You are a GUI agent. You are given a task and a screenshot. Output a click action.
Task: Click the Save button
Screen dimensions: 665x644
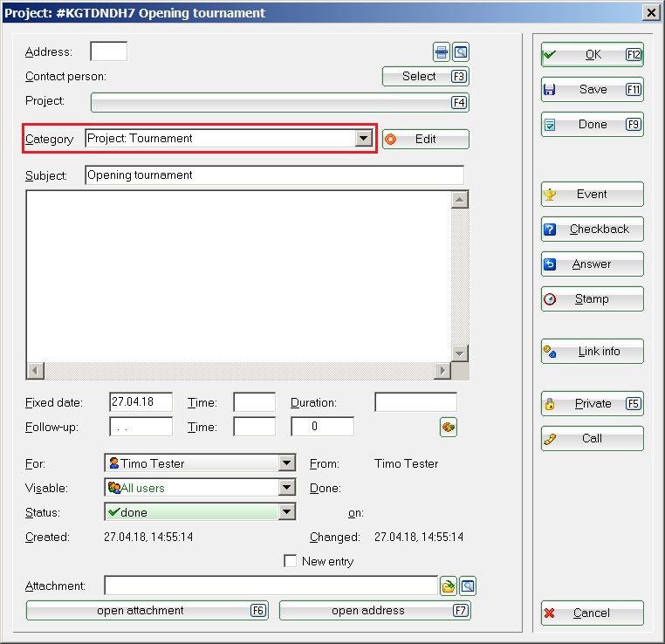coord(592,90)
